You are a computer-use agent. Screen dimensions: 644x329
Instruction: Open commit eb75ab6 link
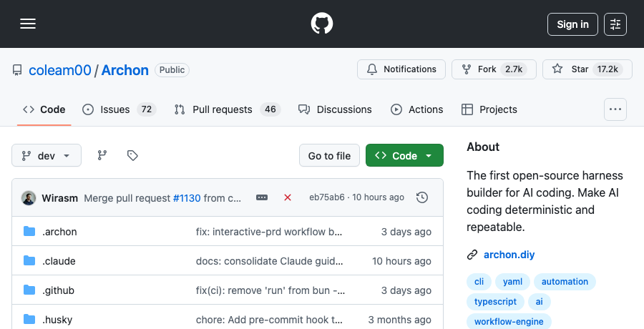(327, 197)
